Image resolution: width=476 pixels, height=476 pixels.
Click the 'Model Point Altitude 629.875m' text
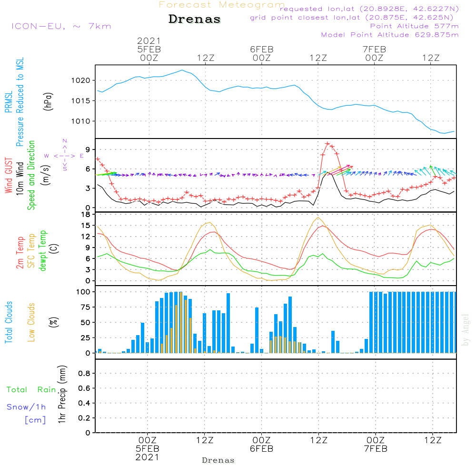click(390, 35)
